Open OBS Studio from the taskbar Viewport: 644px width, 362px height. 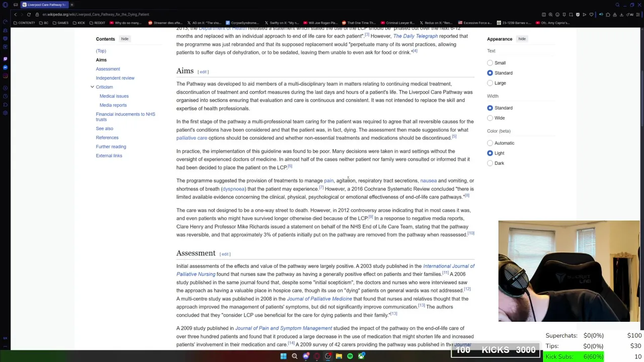[x=328, y=356]
